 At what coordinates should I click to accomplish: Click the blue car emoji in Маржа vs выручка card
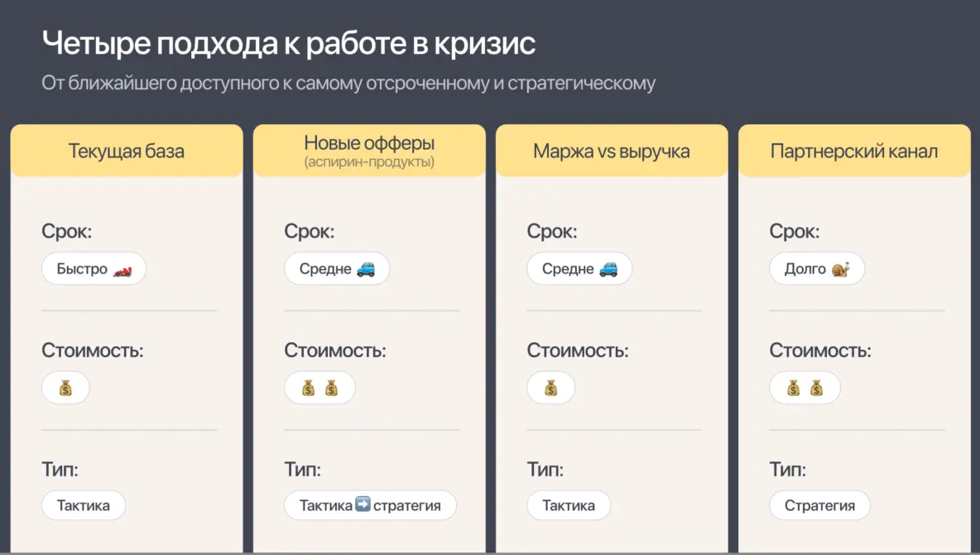[x=608, y=269]
